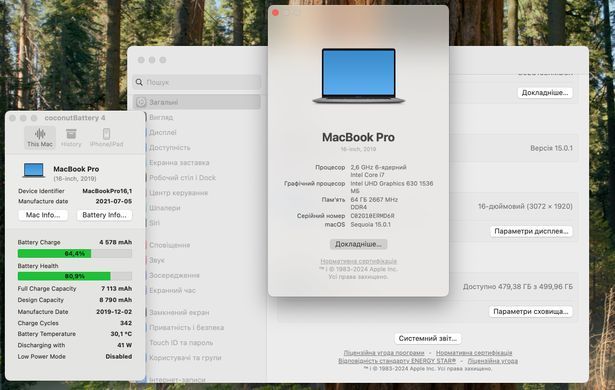The width and height of the screenshot is (615, 390).
Task: Open Battery Info... in coconutBattery
Action: [104, 215]
